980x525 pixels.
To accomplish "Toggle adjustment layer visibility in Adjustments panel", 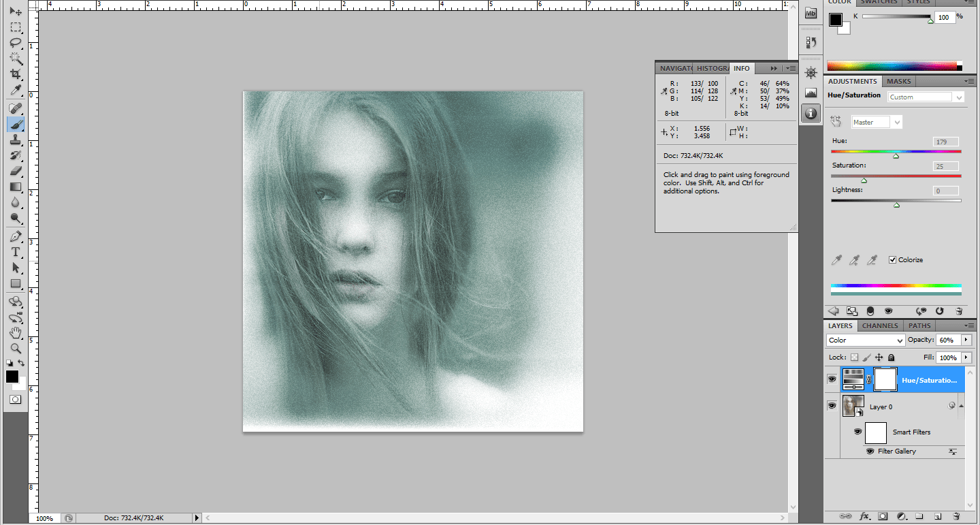I will pyautogui.click(x=887, y=311).
